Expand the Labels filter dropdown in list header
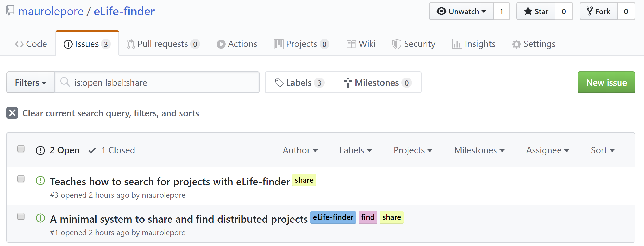This screenshot has width=644, height=246. [x=355, y=150]
